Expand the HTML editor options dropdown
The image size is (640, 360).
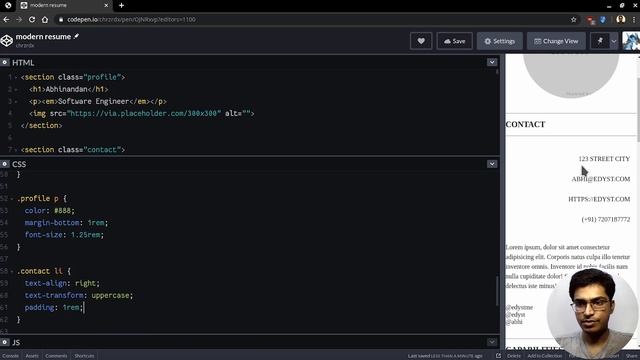click(492, 62)
